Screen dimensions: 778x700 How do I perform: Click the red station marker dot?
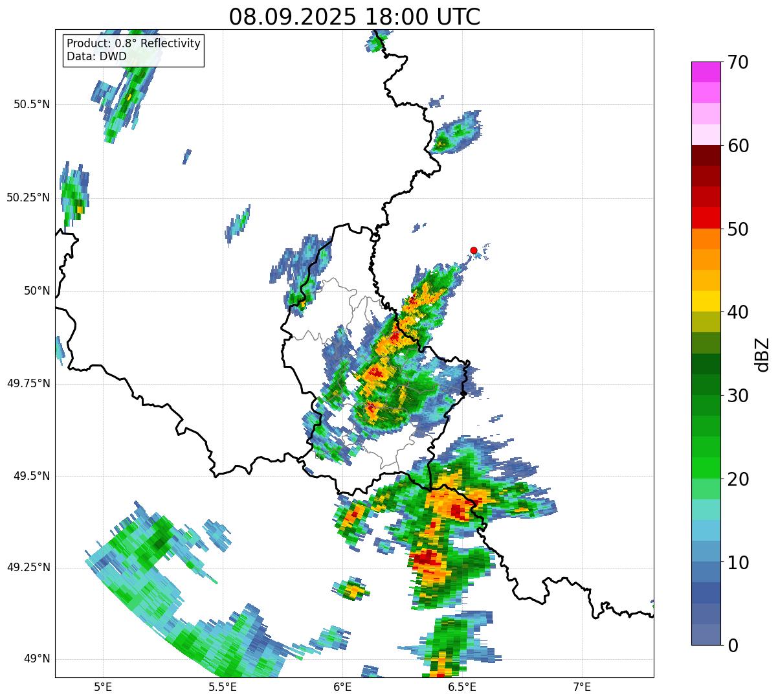click(474, 250)
